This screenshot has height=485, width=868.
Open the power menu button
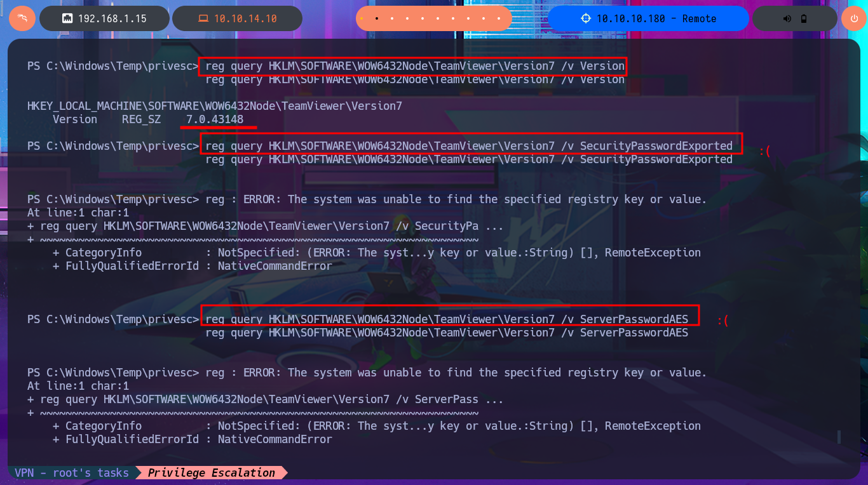pyautogui.click(x=853, y=19)
